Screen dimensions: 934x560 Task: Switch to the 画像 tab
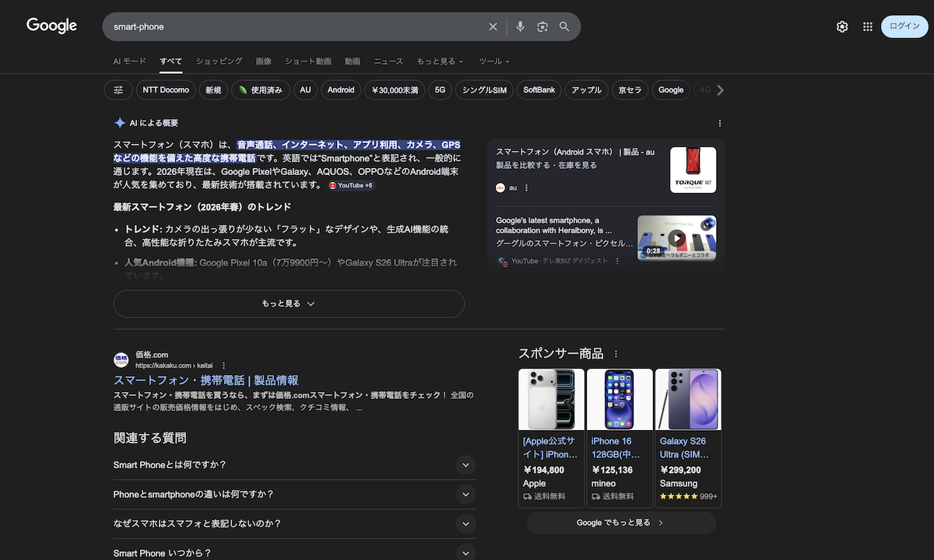coord(263,61)
